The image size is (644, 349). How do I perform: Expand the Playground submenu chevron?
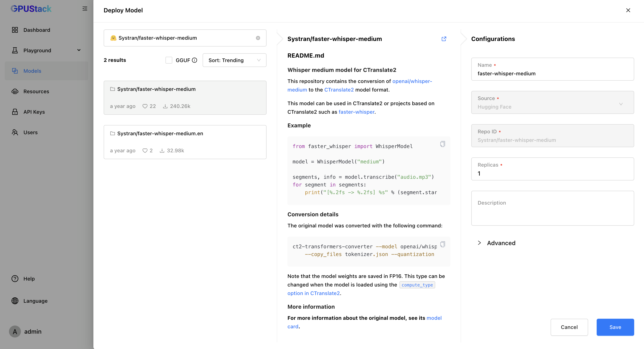tap(79, 50)
